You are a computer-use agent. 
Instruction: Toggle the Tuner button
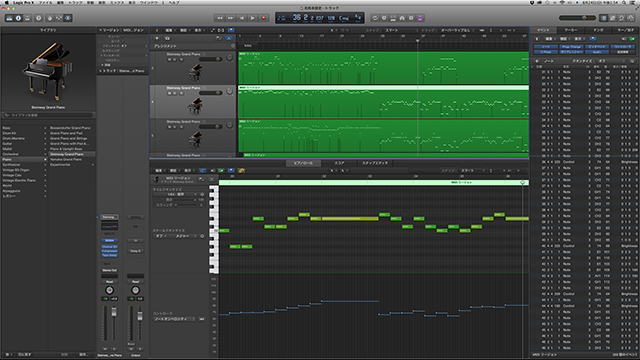(384, 18)
